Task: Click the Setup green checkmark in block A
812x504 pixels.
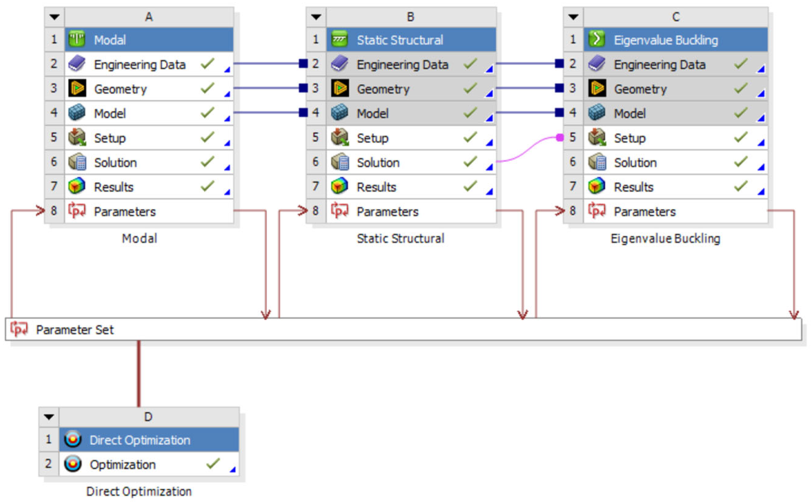Action: (207, 137)
